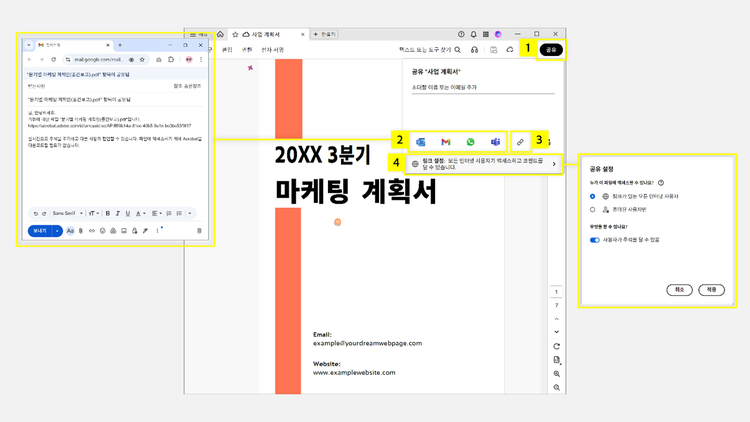This screenshot has height=422, width=750.
Task: Attach files paperclip icon in Gmail
Action: [x=81, y=231]
